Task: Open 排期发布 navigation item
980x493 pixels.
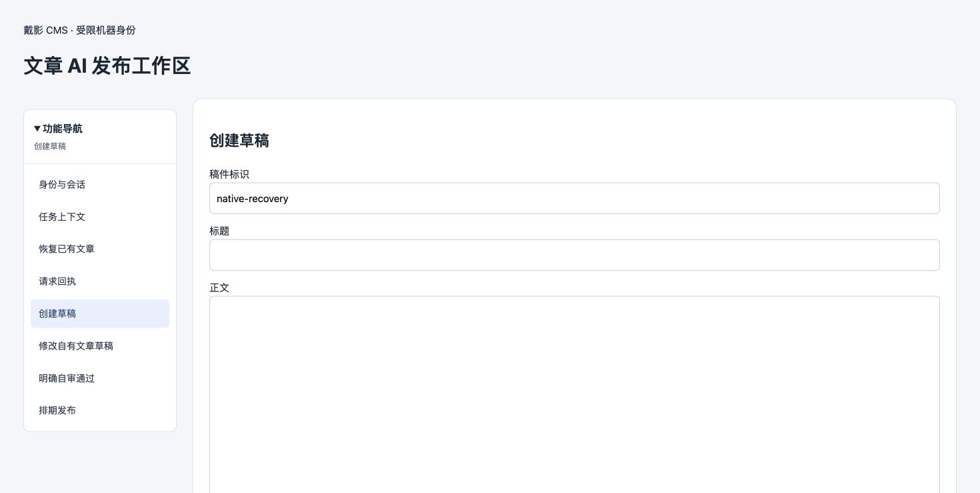Action: 100,410
